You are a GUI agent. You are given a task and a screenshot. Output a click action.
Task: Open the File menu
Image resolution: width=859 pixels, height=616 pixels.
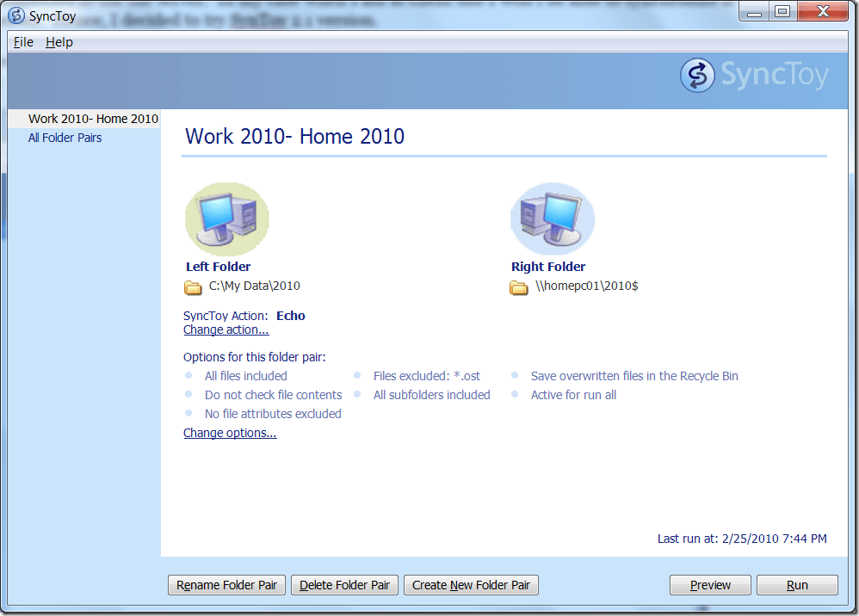[x=23, y=42]
